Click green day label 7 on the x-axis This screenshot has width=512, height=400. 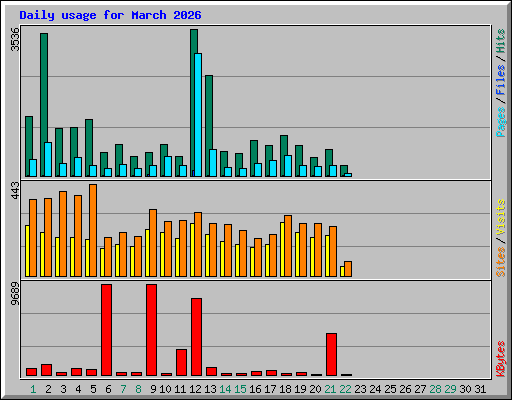pos(123,389)
